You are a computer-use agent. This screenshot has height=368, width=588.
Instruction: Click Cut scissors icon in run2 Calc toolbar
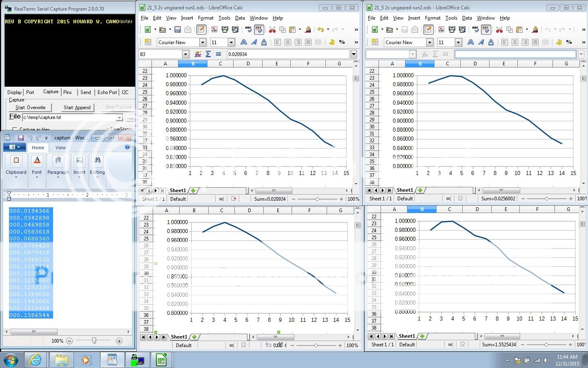point(499,29)
